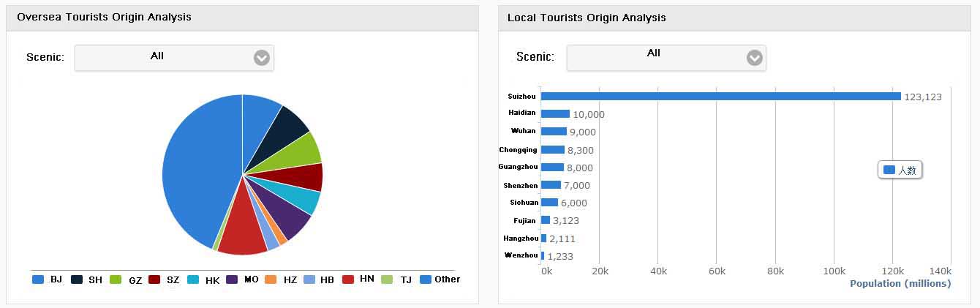Viewport: 980px width, 308px height.
Task: Toggle the BJ legend item
Action: point(48,279)
